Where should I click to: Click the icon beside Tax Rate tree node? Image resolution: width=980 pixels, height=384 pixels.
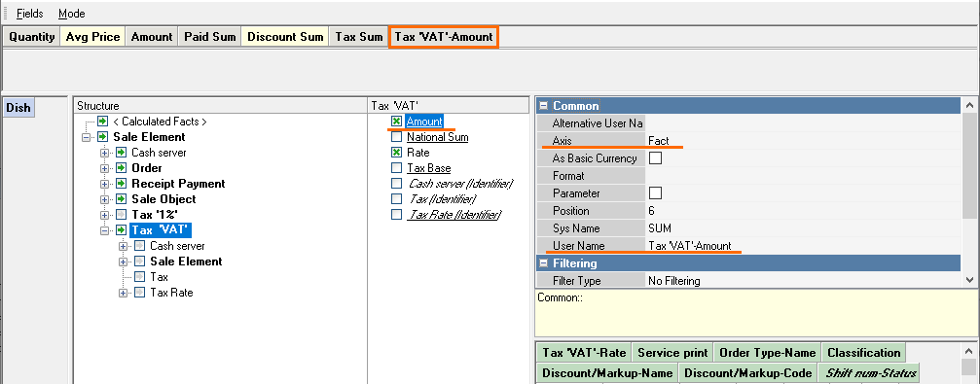(x=140, y=293)
